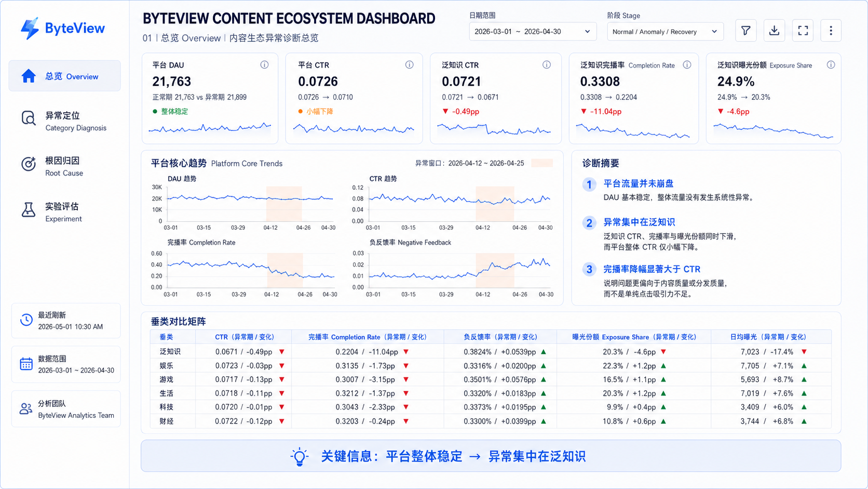Click the DAU 趋势 line chart
Screen dimensions: 868x489
(250, 204)
